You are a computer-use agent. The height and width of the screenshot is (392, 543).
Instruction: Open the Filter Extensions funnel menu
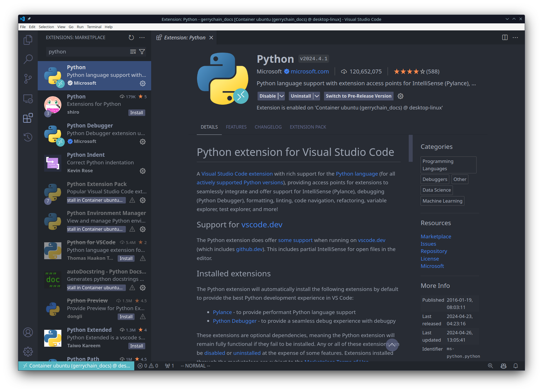pyautogui.click(x=142, y=52)
